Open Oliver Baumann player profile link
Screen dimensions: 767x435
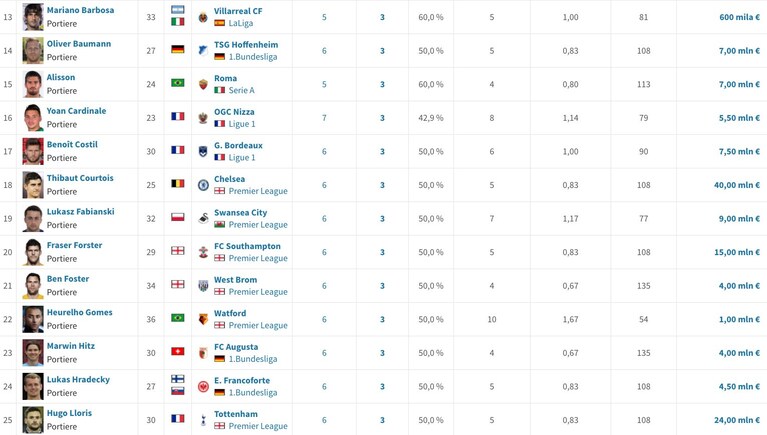[79, 44]
